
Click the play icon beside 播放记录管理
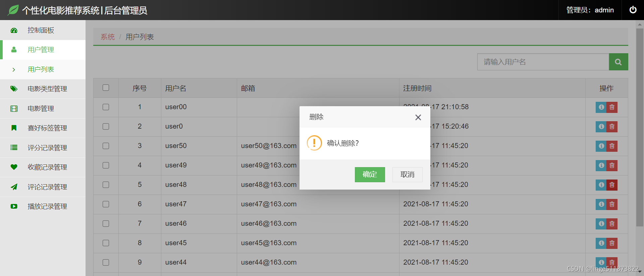pos(14,206)
